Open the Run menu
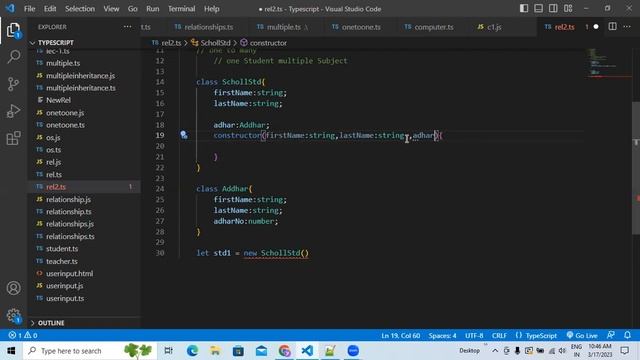Viewport: 640px width, 360px height. tap(152, 9)
